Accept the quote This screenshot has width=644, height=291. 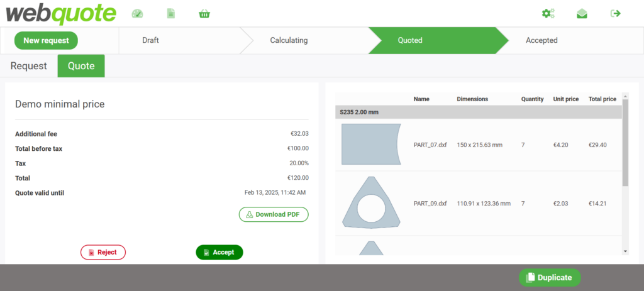tap(219, 253)
